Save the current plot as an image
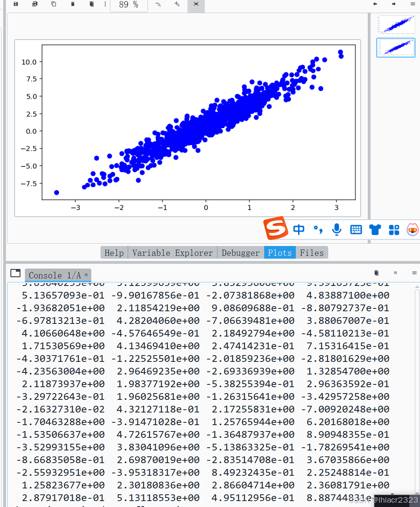420x507 pixels. tap(15, 4)
